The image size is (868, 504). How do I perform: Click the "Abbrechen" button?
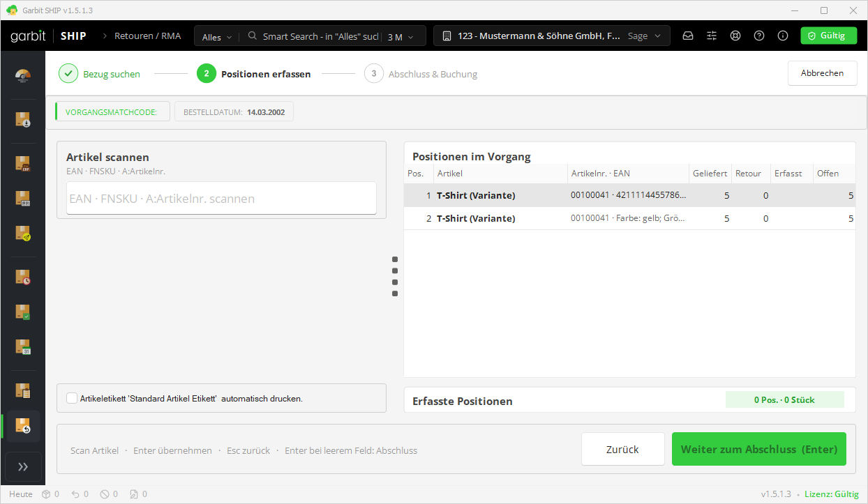tap(823, 72)
